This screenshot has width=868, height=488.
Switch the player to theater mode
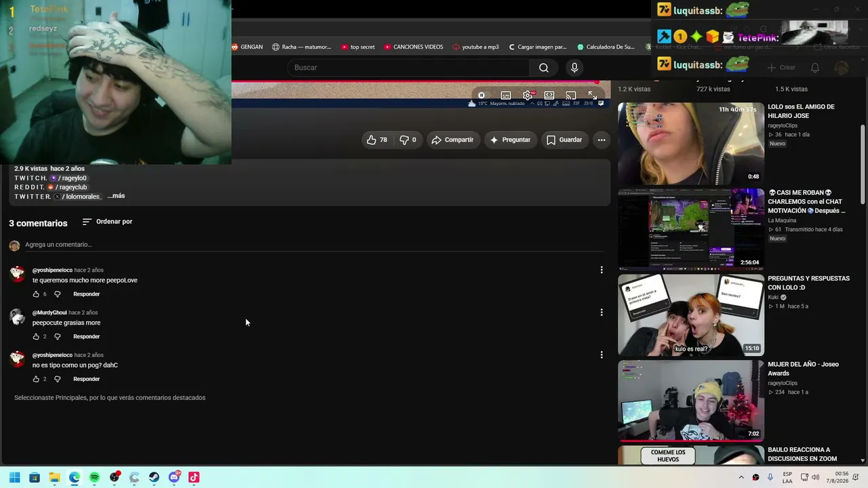(549, 96)
